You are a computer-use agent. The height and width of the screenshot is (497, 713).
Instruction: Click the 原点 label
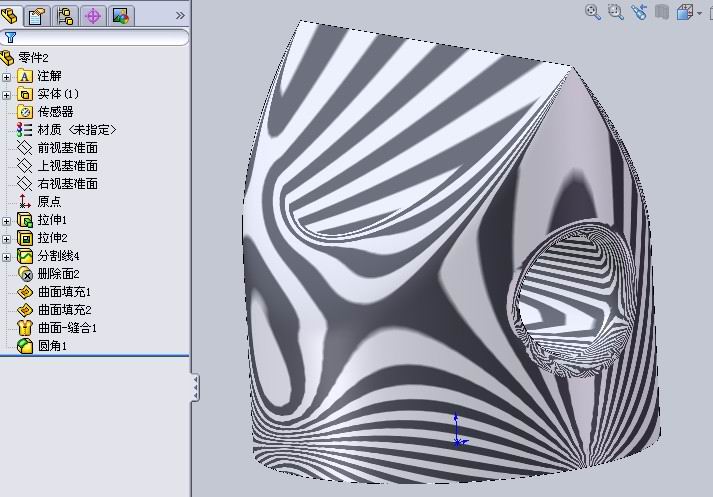coord(49,202)
